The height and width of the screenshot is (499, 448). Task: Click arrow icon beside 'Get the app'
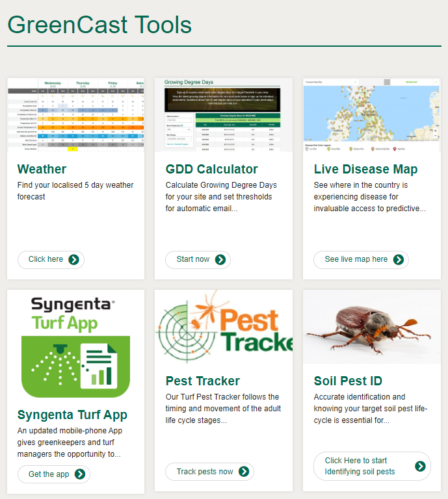(79, 474)
